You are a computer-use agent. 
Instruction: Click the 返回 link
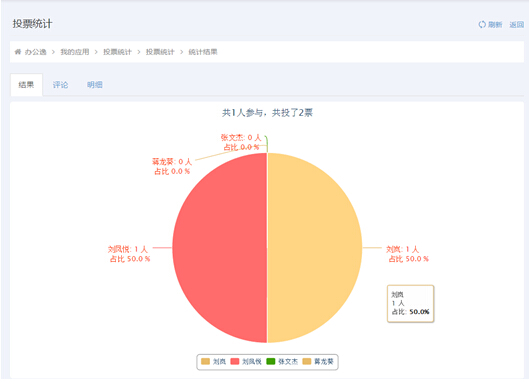pyautogui.click(x=516, y=24)
